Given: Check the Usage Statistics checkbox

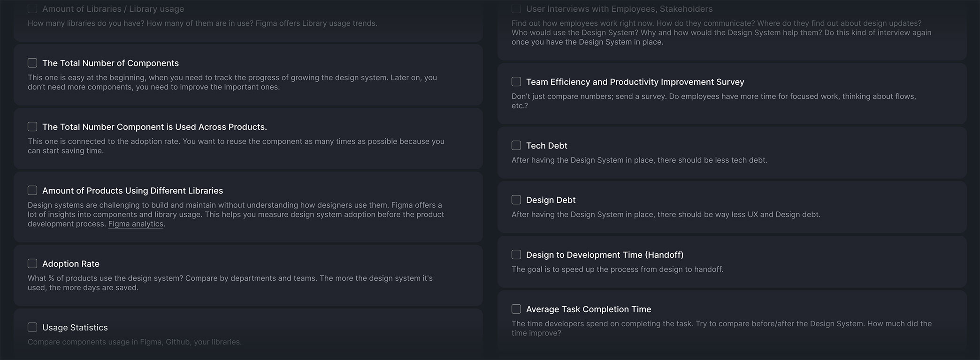Looking at the screenshot, I should [32, 327].
